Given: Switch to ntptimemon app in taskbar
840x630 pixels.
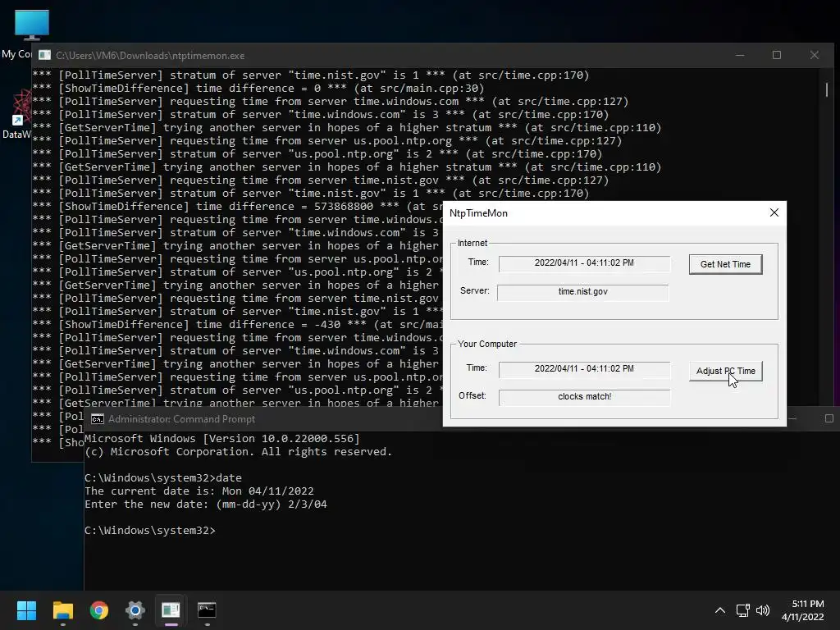Looking at the screenshot, I should [x=171, y=610].
